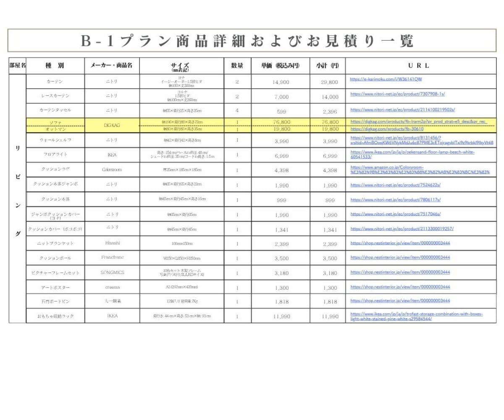Image resolution: width=504 pixels, height=420 pixels.
Task: Click the highlighted ソファ cell
Action: click(55, 122)
